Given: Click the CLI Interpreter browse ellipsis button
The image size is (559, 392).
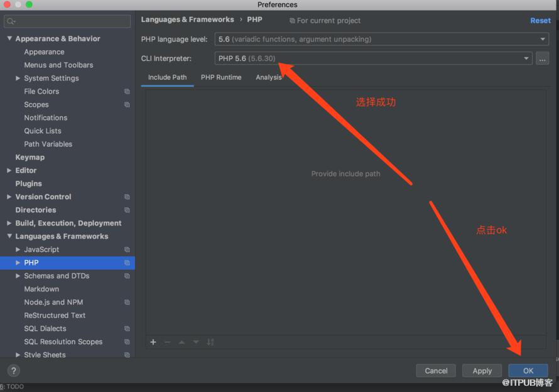Looking at the screenshot, I should point(542,58).
